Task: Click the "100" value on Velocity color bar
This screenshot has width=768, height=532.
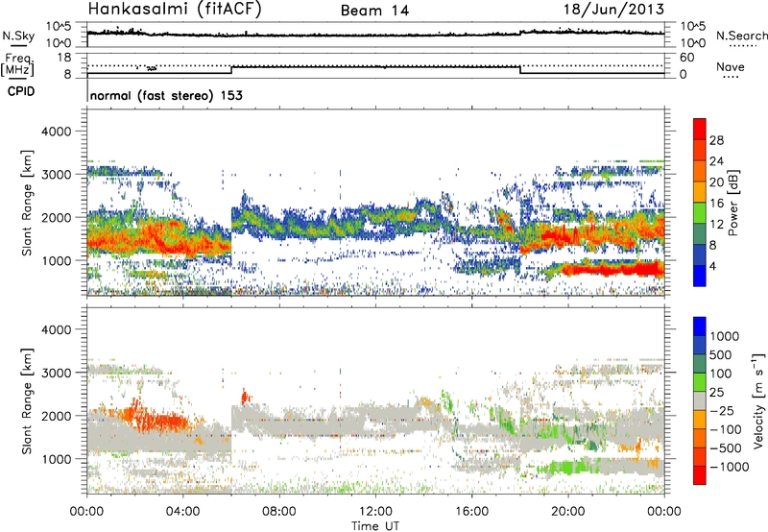Action: point(721,374)
